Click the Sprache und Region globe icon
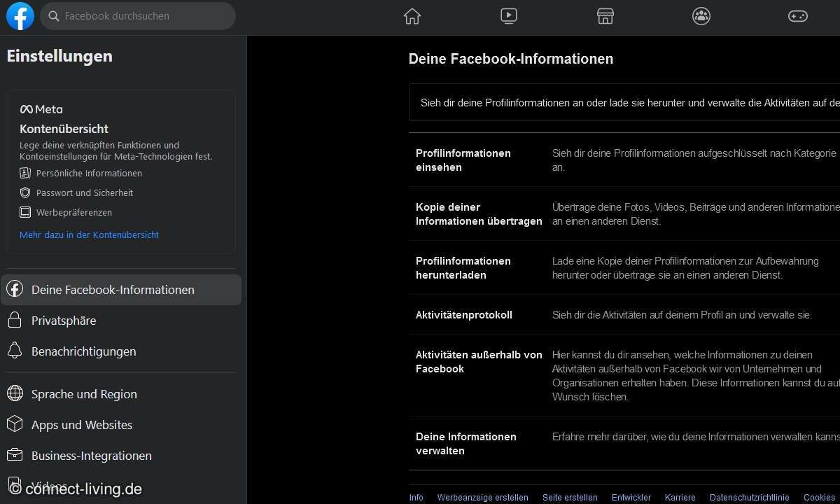This screenshot has width=840, height=504. click(15, 393)
